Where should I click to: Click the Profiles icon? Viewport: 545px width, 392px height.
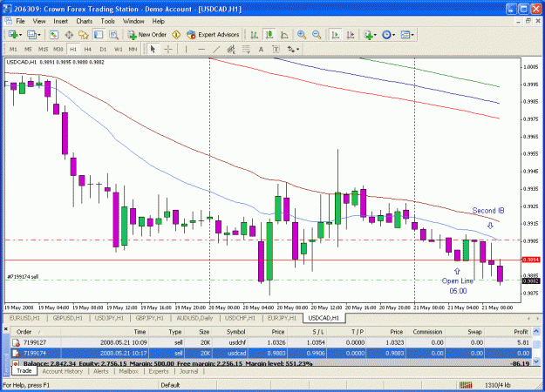[x=31, y=35]
